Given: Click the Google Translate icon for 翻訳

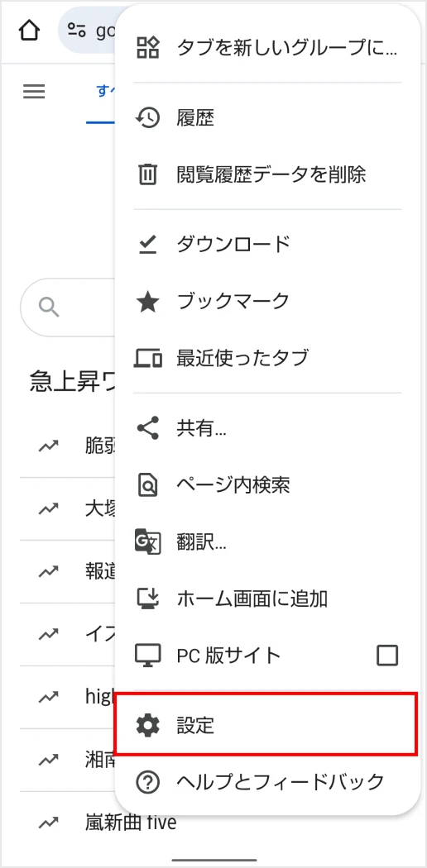Looking at the screenshot, I should (148, 541).
